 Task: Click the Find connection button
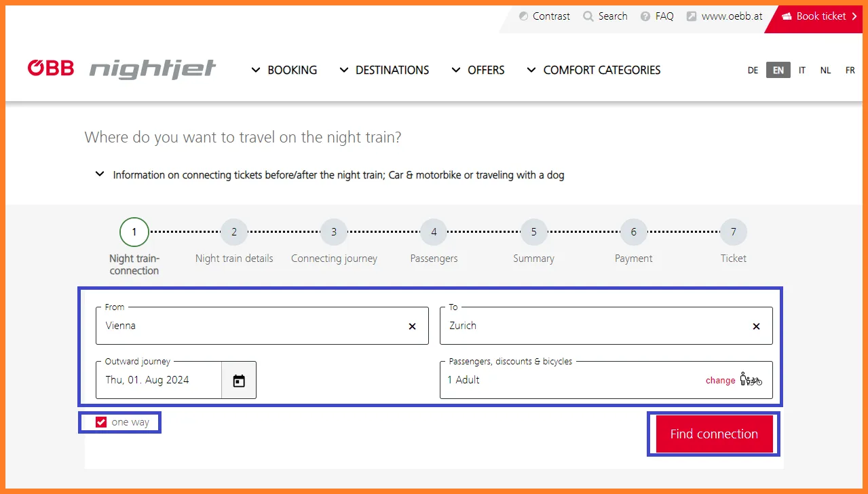point(713,434)
